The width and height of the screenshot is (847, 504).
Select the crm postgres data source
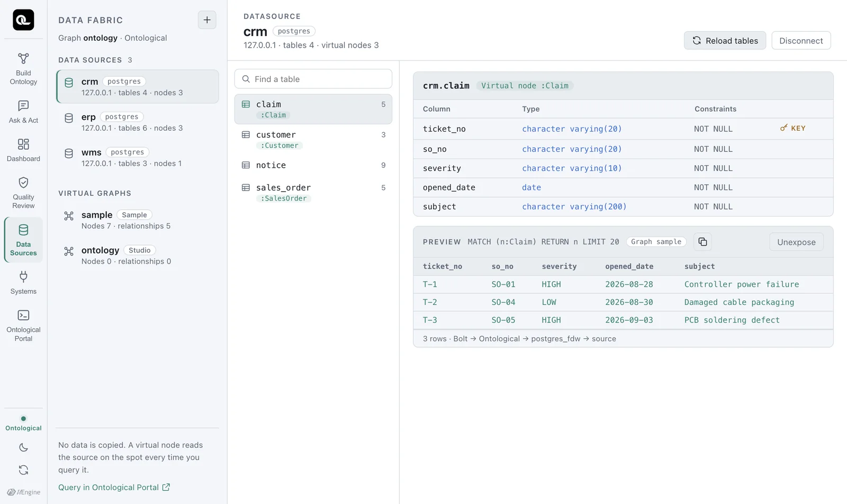(x=138, y=86)
